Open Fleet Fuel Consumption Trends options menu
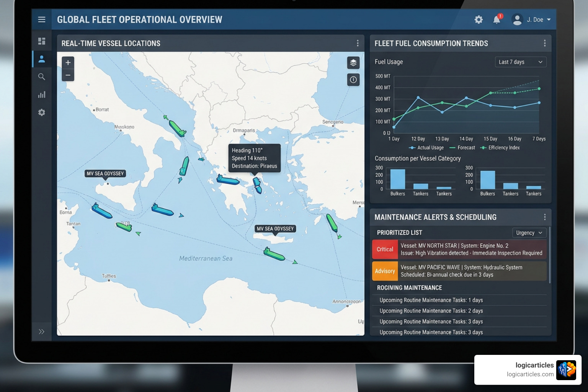The height and width of the screenshot is (392, 588). (x=545, y=43)
